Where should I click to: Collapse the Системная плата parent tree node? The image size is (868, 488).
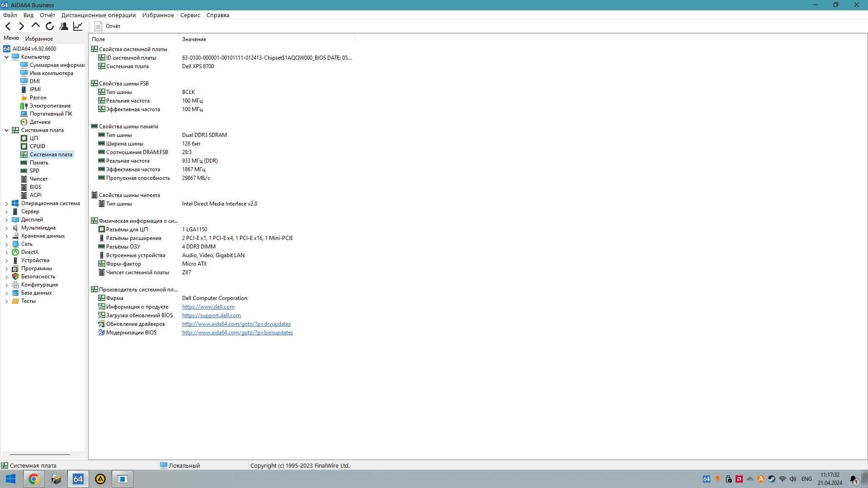click(6, 130)
